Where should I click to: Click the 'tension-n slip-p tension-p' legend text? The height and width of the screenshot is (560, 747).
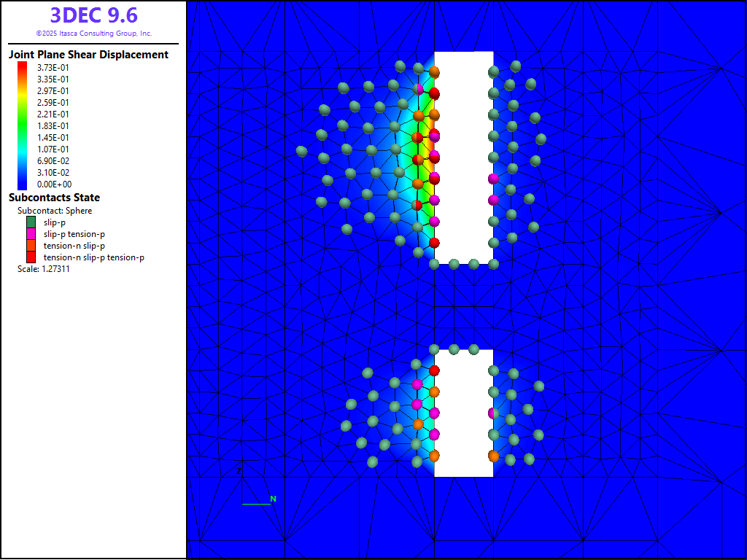(x=93, y=257)
